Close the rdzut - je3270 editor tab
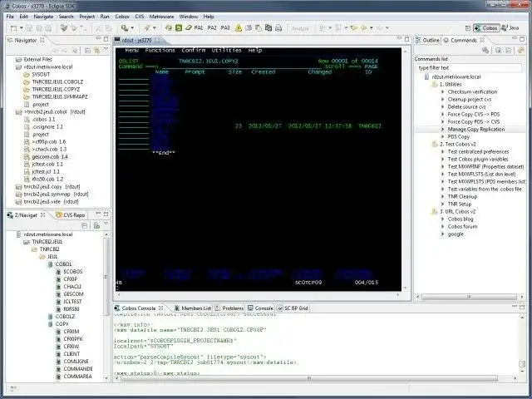 (157, 40)
